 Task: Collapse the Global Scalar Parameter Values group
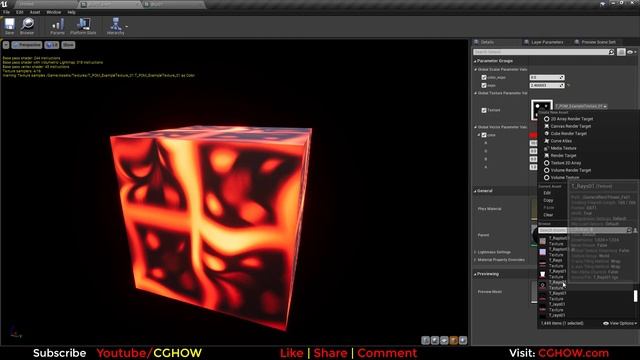click(x=476, y=70)
